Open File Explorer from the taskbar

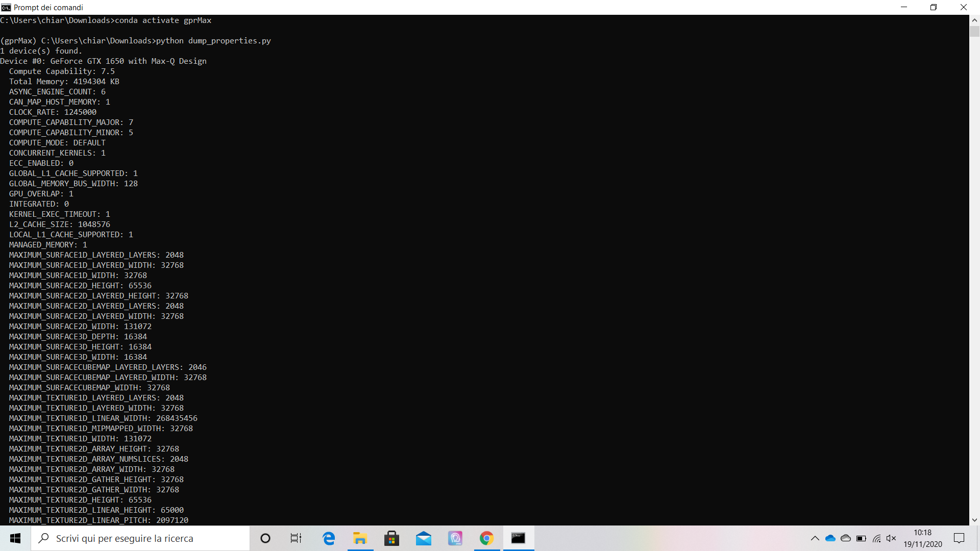pos(360,538)
